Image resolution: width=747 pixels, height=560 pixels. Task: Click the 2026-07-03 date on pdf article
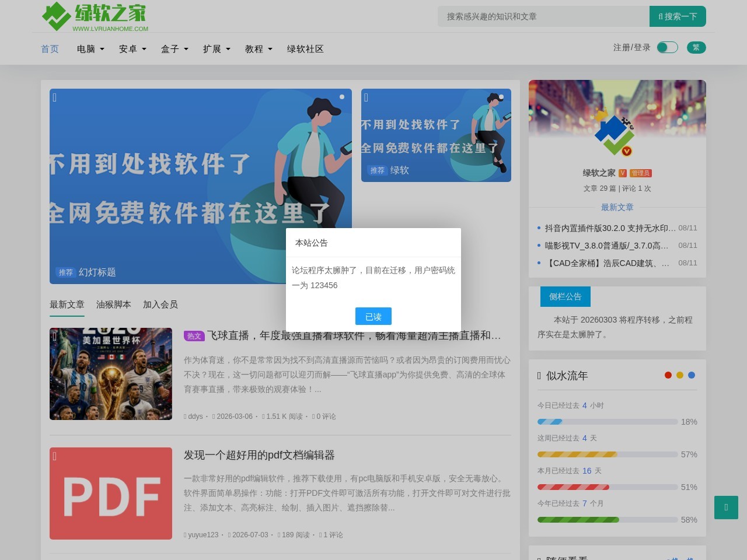[x=250, y=535]
